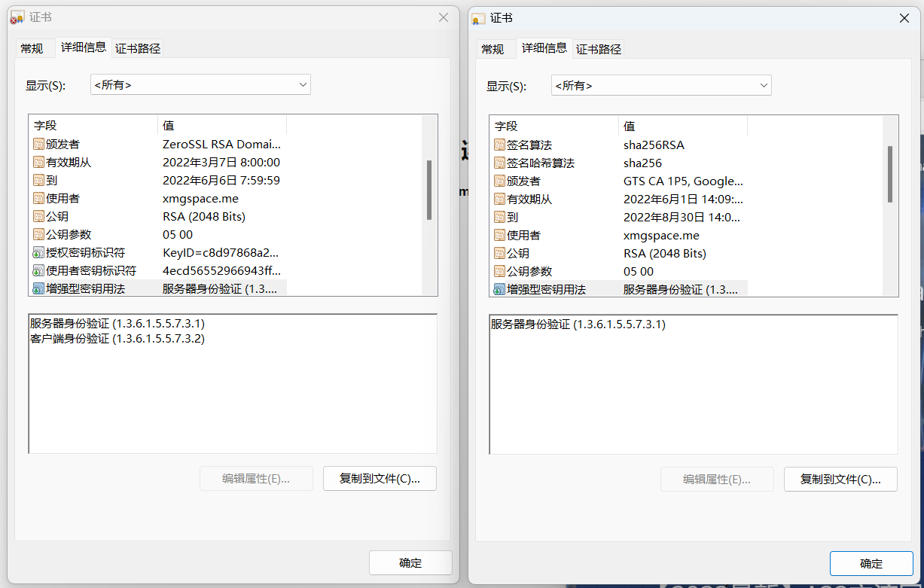Select value 2022年6月6日 7:59:59
Viewport: 924px width, 588px height.
(x=221, y=180)
